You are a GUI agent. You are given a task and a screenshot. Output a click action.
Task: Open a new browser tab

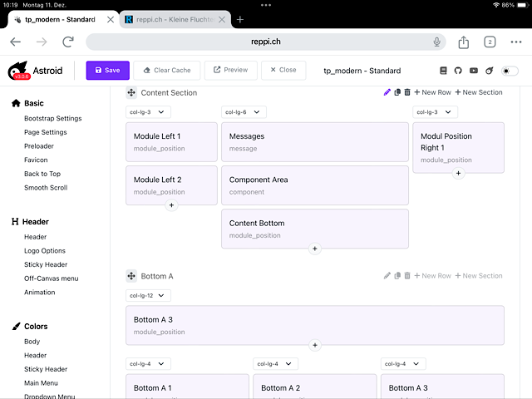pos(240,20)
